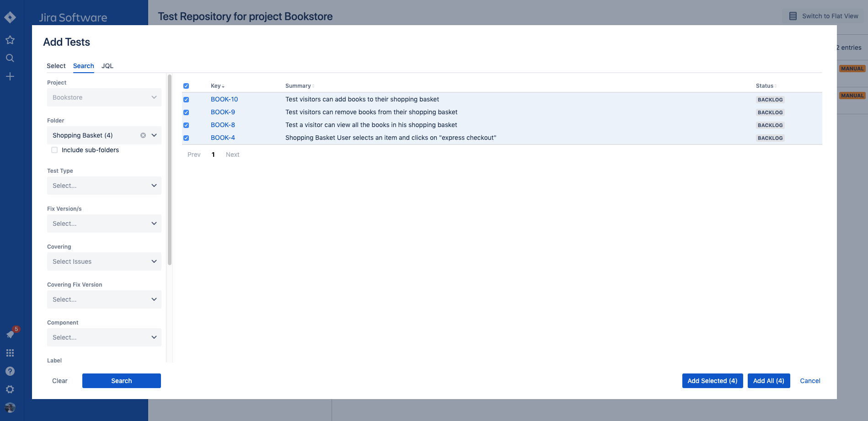Click the BACKLOG status of BOOK-8
The image size is (868, 421).
[x=770, y=125]
